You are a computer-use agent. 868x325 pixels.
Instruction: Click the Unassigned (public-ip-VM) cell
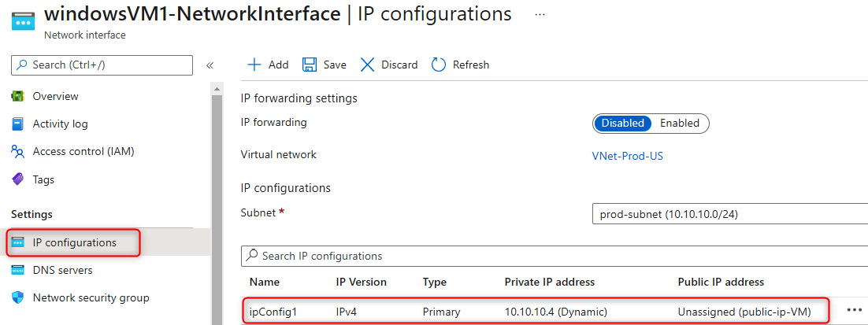pos(744,312)
